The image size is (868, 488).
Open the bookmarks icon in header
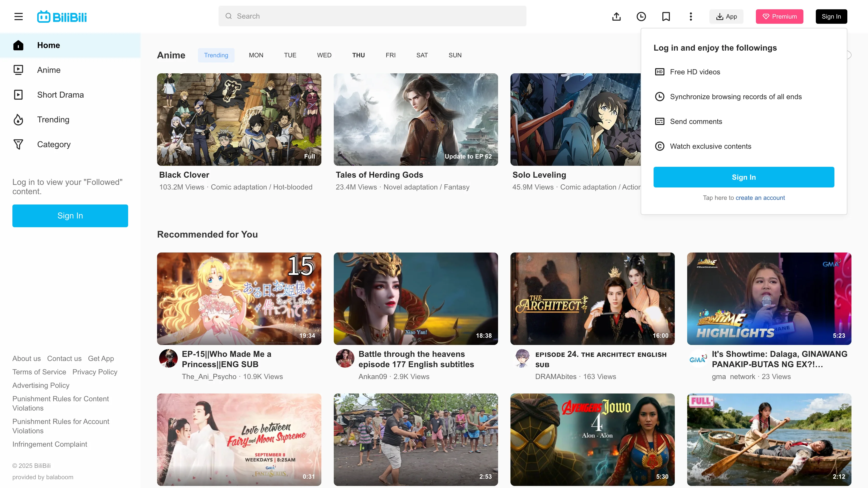[666, 17]
